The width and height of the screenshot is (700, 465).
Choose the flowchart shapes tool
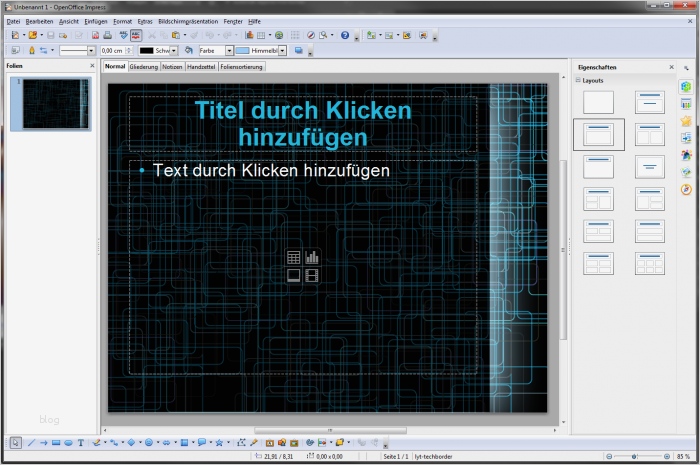click(x=184, y=443)
